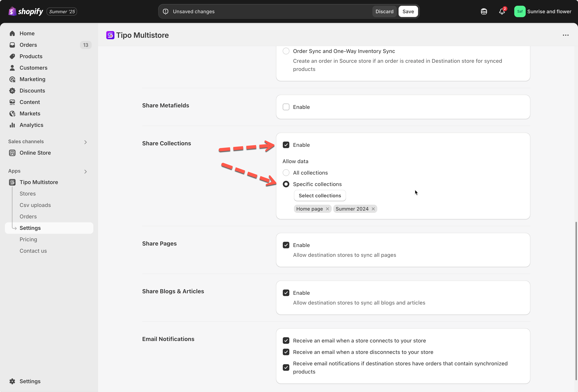Open the Sidekick assistant icon
This screenshot has height=392, width=578.
tap(484, 11)
